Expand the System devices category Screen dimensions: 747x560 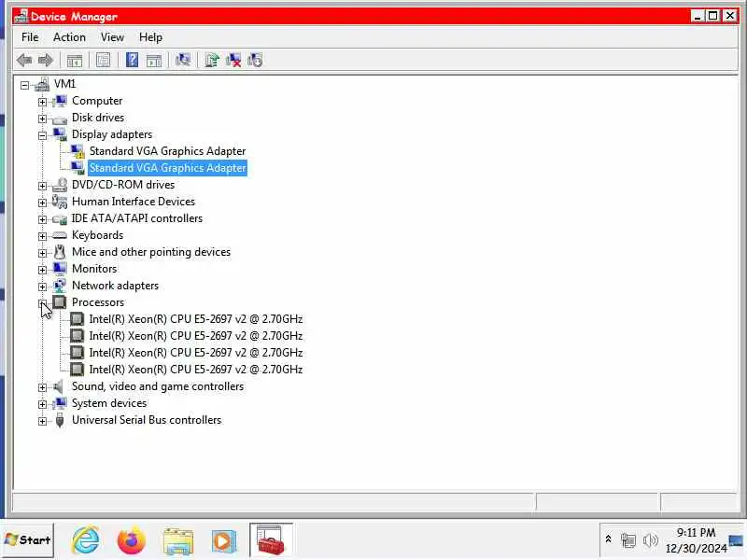click(42, 404)
